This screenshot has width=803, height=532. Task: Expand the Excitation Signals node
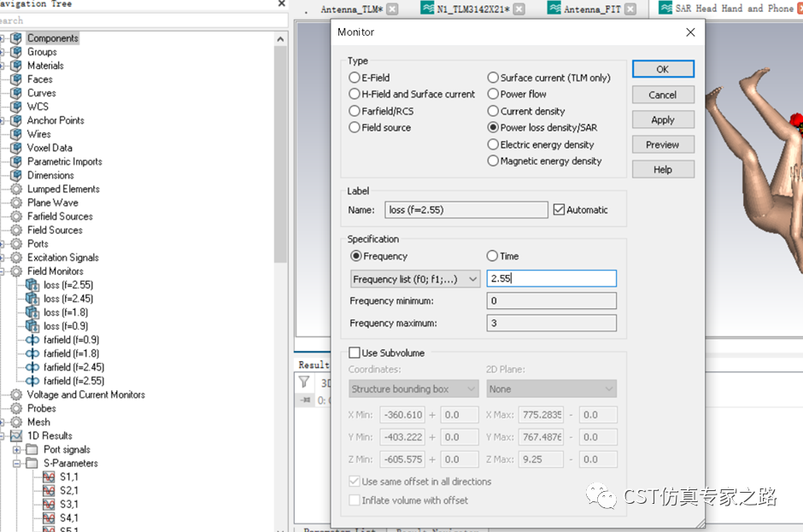point(2,258)
